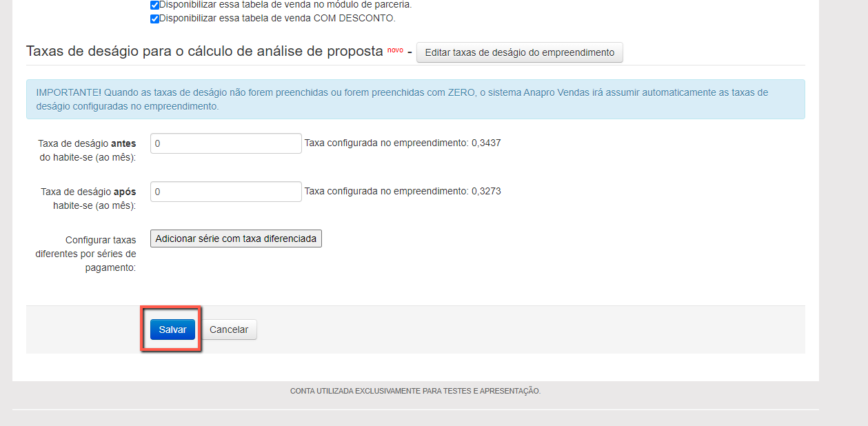Viewport: 868px width, 426px height.
Task: Click the 'Configurar taxas diferentes por séries' label
Action: click(86, 254)
